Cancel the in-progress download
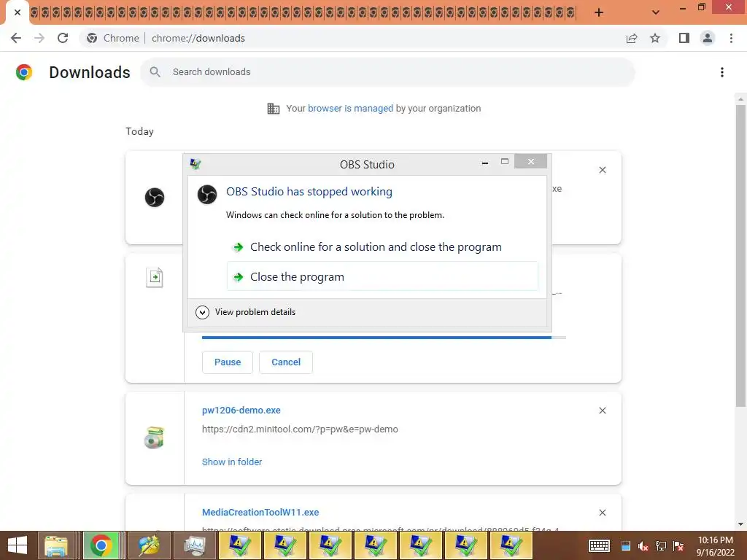The height and width of the screenshot is (560, 747). 286,362
